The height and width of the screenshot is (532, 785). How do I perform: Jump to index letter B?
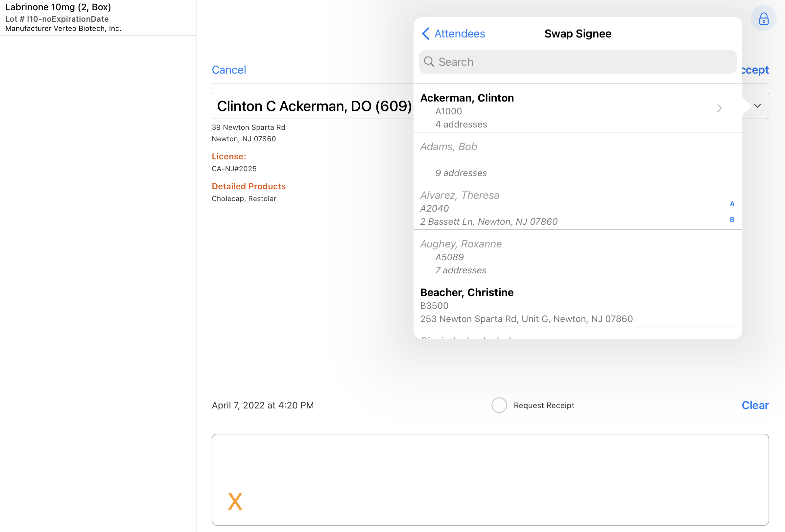point(732,220)
